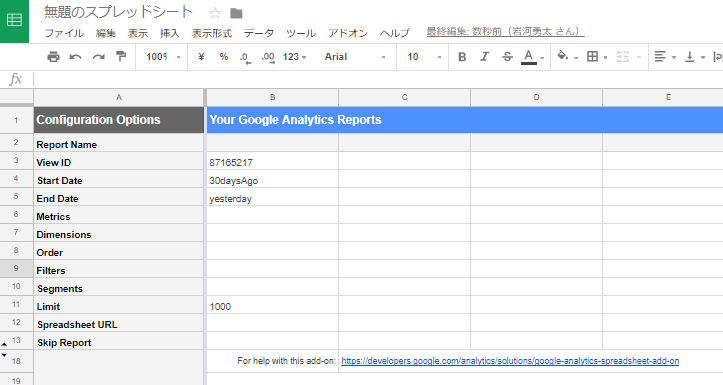
Task: Toggle italic formatting
Action: pos(484,57)
